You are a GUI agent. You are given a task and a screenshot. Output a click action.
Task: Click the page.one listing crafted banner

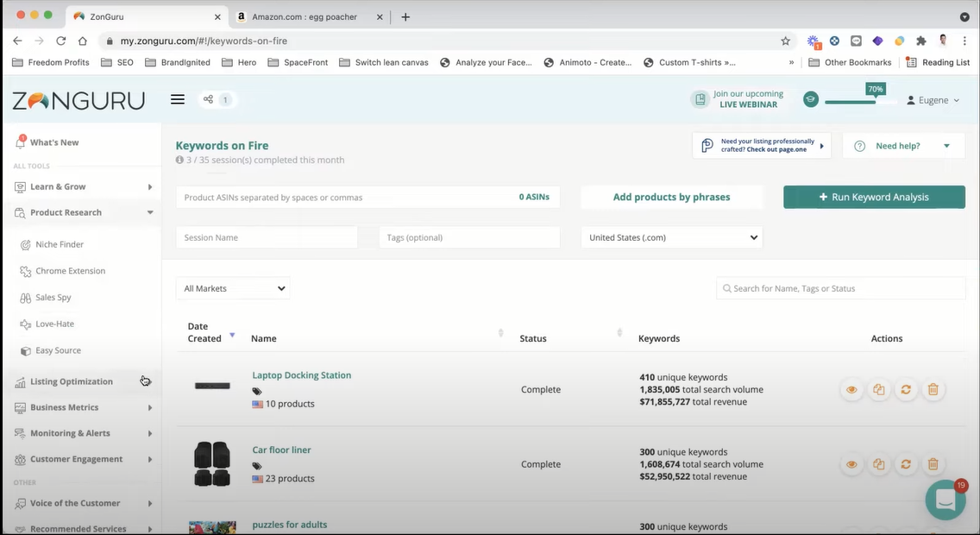[762, 146]
